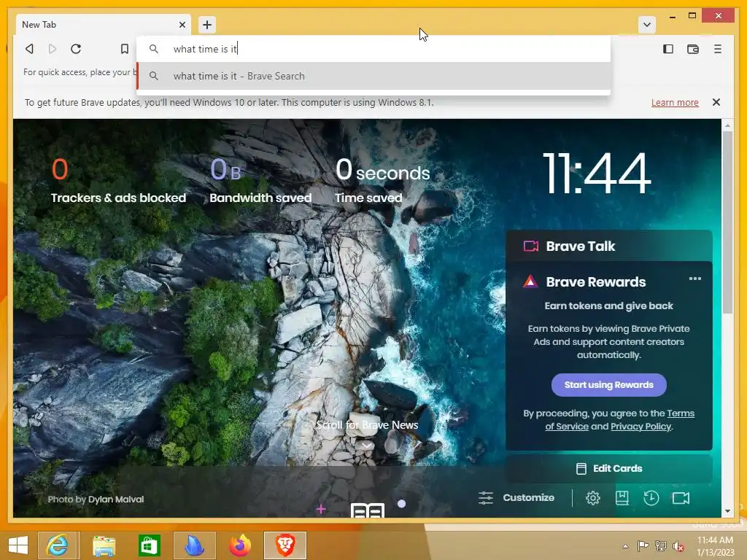Open Customize dashboard settings
This screenshot has height=560, width=747.
(x=516, y=497)
